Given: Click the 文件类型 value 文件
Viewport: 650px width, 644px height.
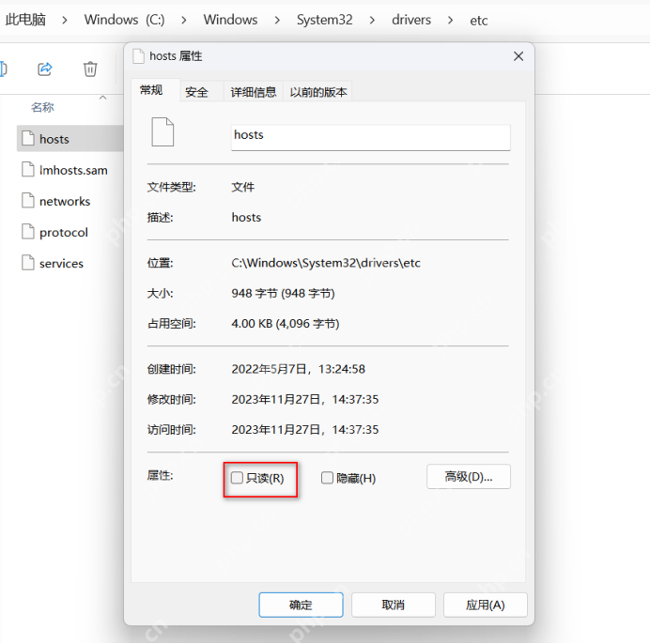Looking at the screenshot, I should 243,188.
